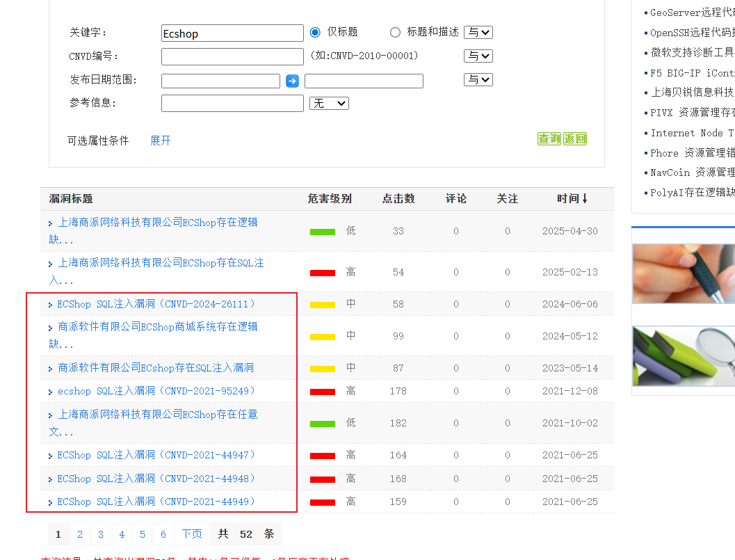Open the CNVD-2021-95249 SQL injection link
Viewport: 735px width, 560px height.
click(156, 391)
